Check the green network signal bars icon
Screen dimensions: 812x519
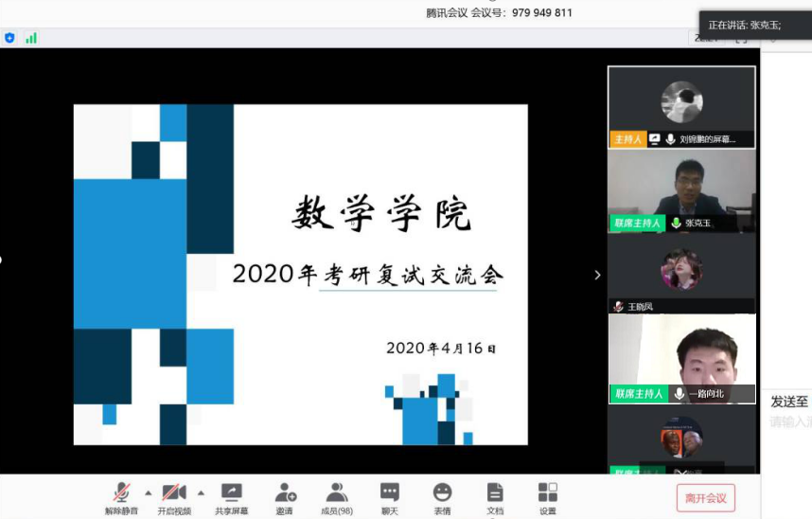31,38
